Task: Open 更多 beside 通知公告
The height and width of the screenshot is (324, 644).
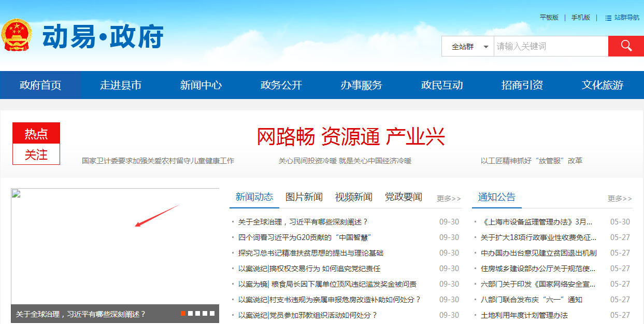Action: point(619,199)
